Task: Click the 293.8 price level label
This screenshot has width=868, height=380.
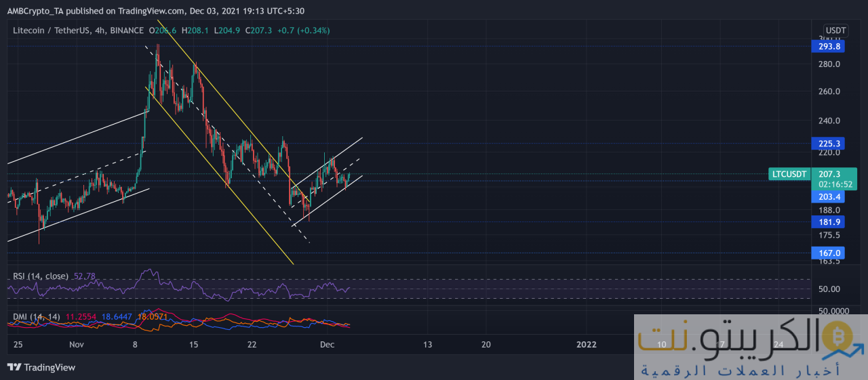Action: pos(828,47)
